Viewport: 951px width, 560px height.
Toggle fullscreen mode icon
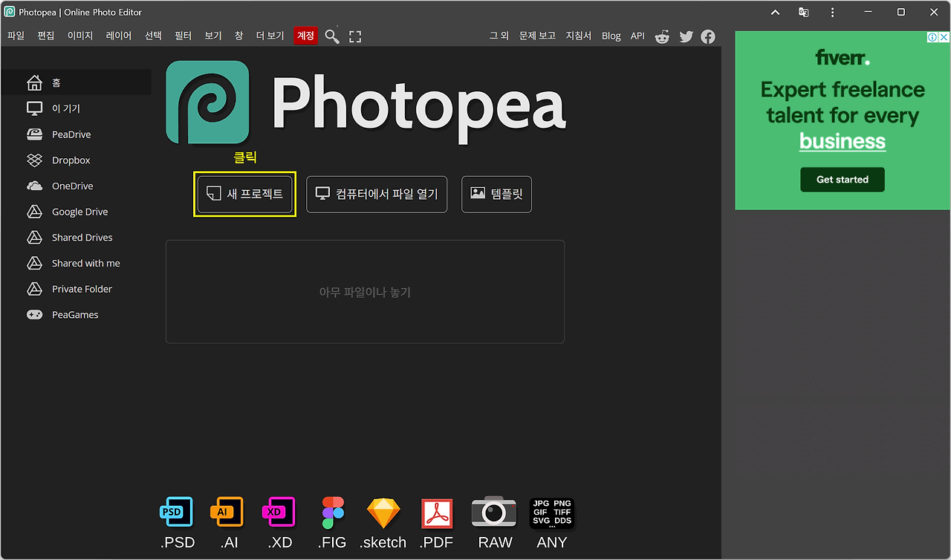355,36
